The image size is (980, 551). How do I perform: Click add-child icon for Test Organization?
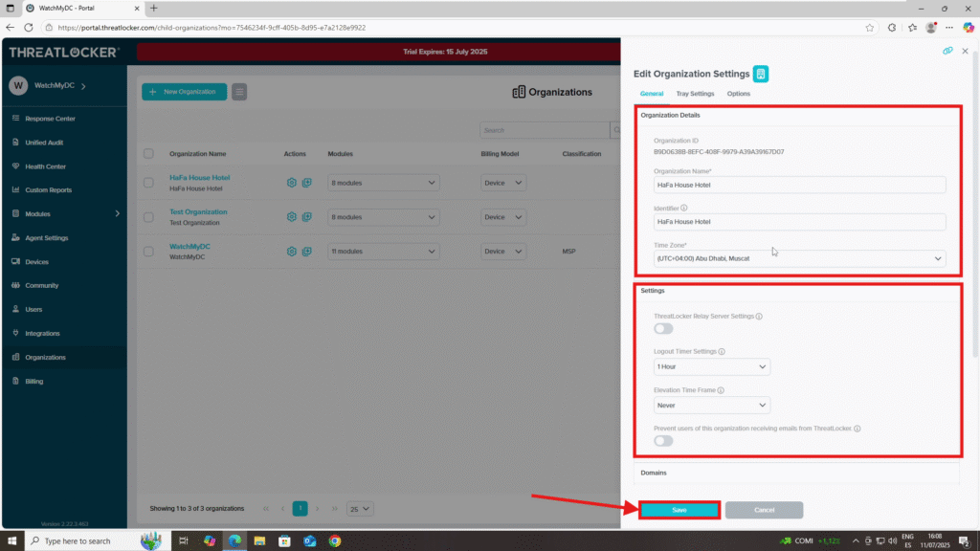[307, 217]
